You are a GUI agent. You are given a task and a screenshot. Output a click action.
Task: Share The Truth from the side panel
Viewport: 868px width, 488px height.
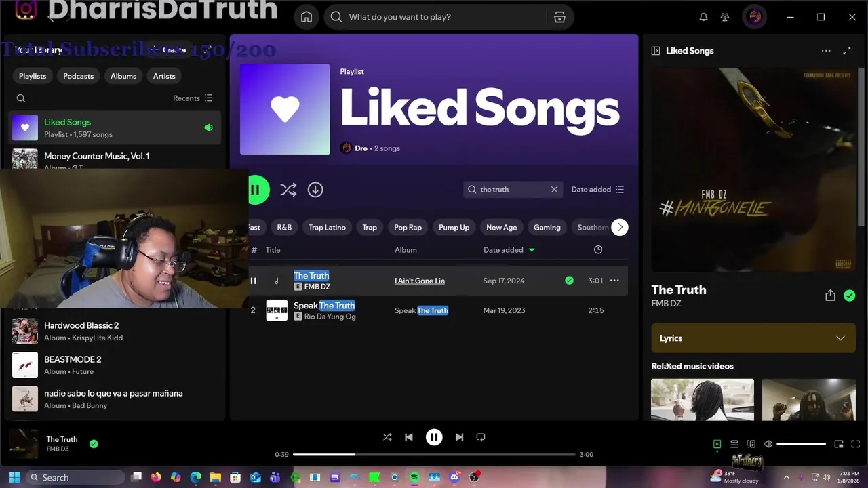click(x=830, y=296)
